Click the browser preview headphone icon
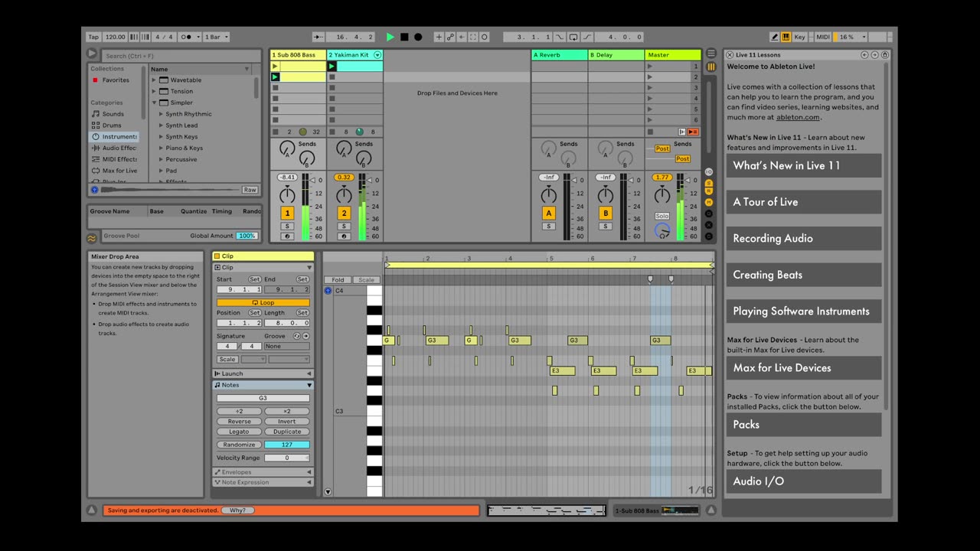 click(94, 190)
